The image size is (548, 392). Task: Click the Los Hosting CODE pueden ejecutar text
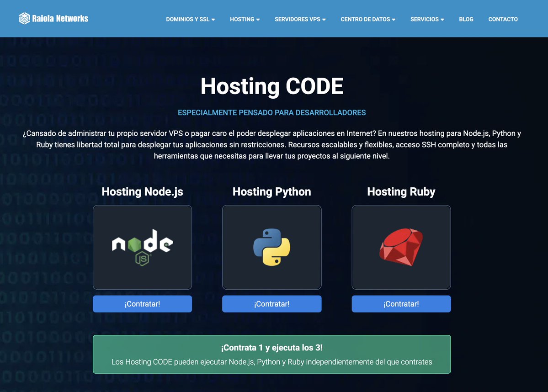coord(272,362)
